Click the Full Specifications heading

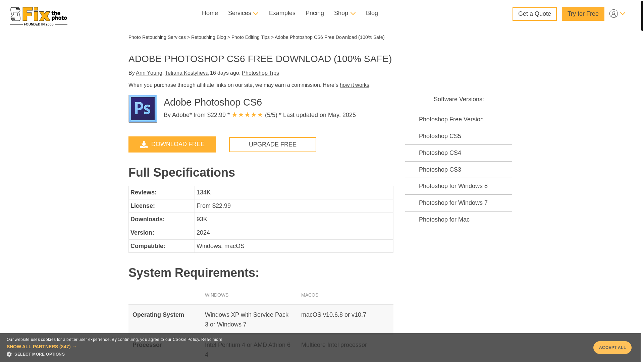click(x=182, y=173)
